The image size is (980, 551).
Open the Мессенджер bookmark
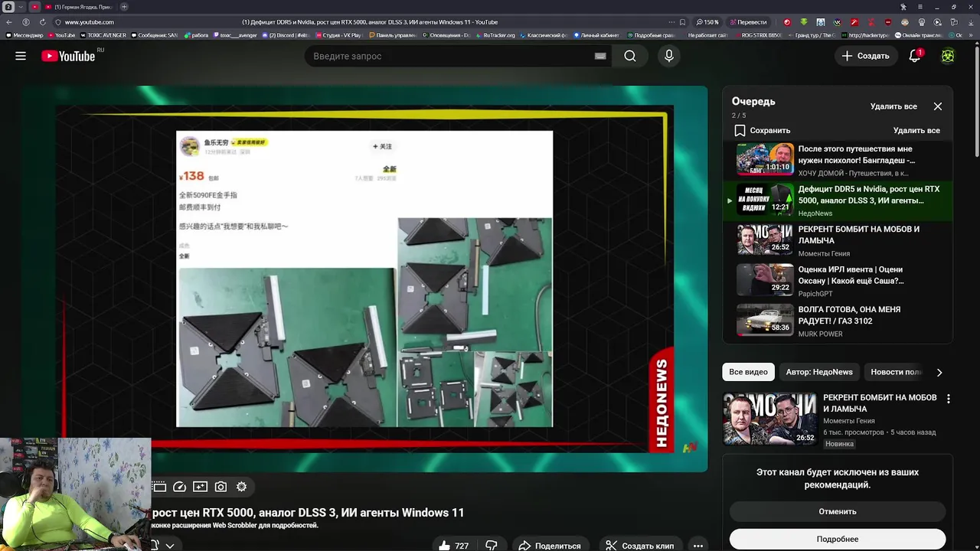[x=24, y=35]
